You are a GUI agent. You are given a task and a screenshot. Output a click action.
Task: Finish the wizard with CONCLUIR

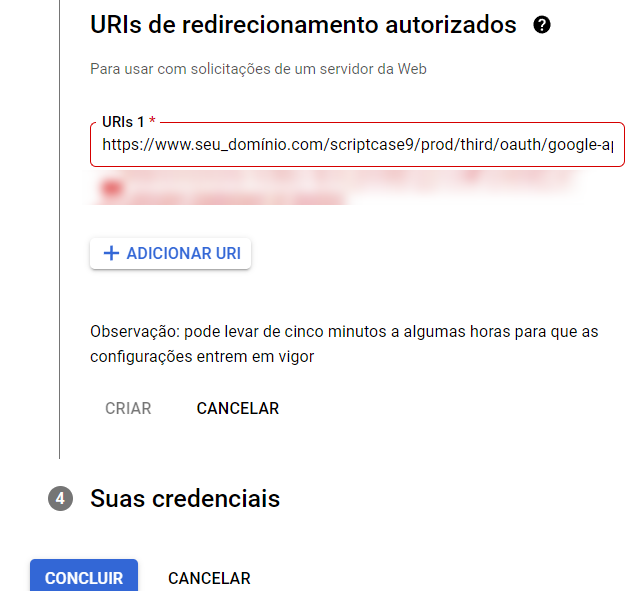84,577
